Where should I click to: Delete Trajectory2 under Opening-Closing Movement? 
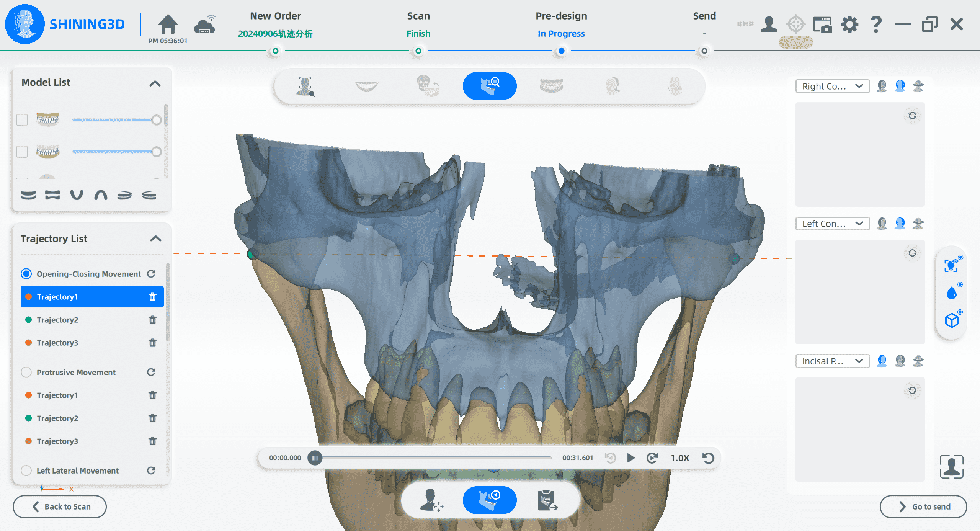coord(152,320)
